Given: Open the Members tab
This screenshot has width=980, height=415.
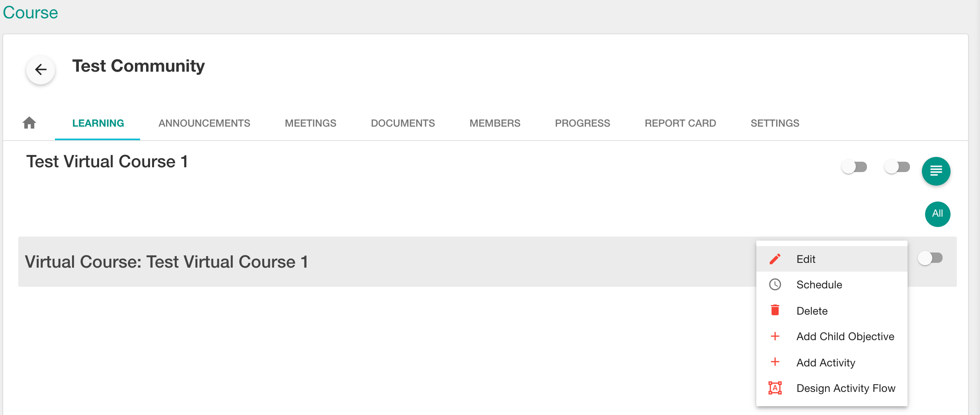Looking at the screenshot, I should click(495, 123).
